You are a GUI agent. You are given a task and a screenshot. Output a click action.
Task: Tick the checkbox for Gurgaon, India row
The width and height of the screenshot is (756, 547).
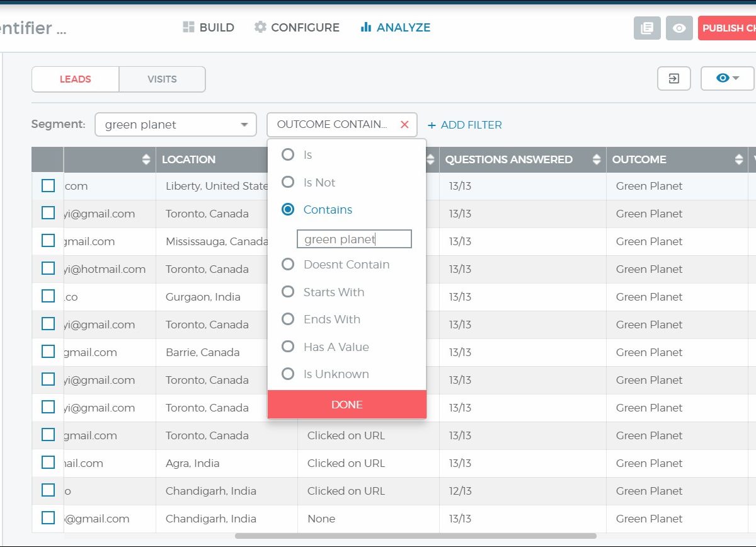48,296
